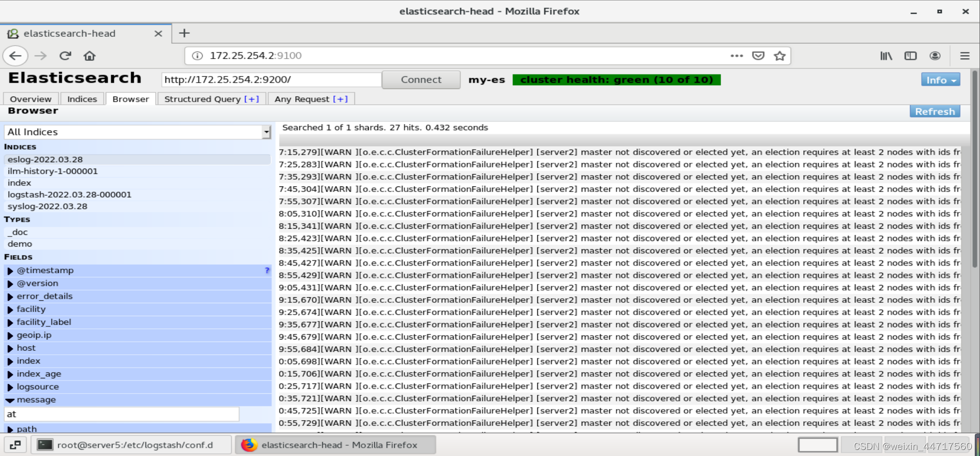This screenshot has height=456, width=980.
Task: Select the syslog-2022.03.28 index
Action: pos(137,206)
